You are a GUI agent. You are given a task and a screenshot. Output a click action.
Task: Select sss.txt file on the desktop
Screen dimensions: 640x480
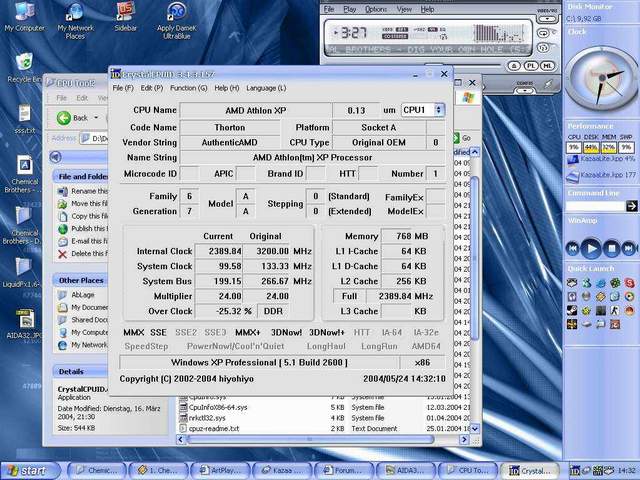pos(24,118)
